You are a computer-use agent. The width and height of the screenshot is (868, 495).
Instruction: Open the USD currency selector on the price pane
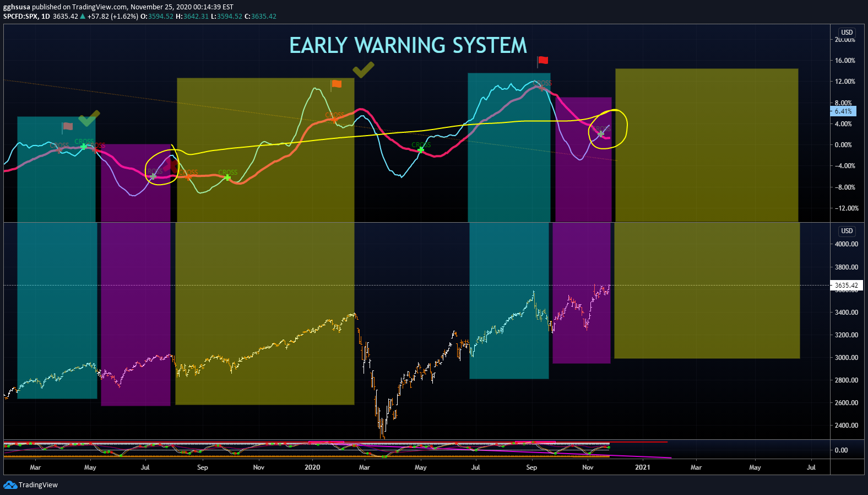pyautogui.click(x=847, y=231)
